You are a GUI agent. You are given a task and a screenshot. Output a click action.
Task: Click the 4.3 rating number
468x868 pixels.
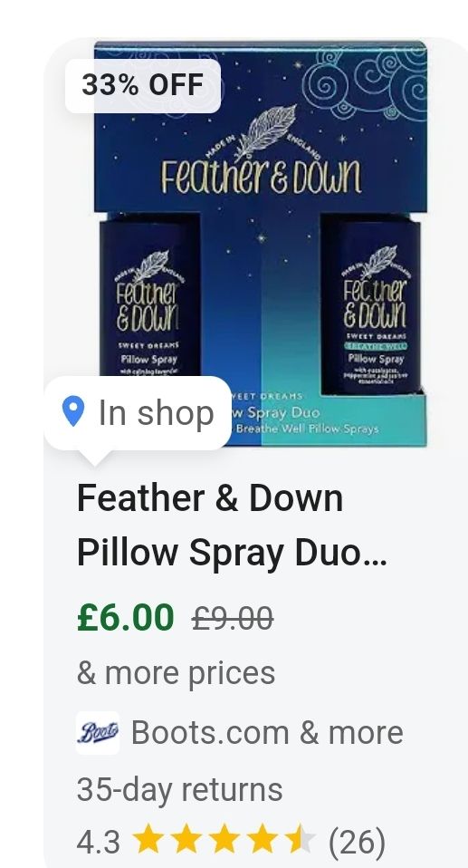(x=98, y=842)
